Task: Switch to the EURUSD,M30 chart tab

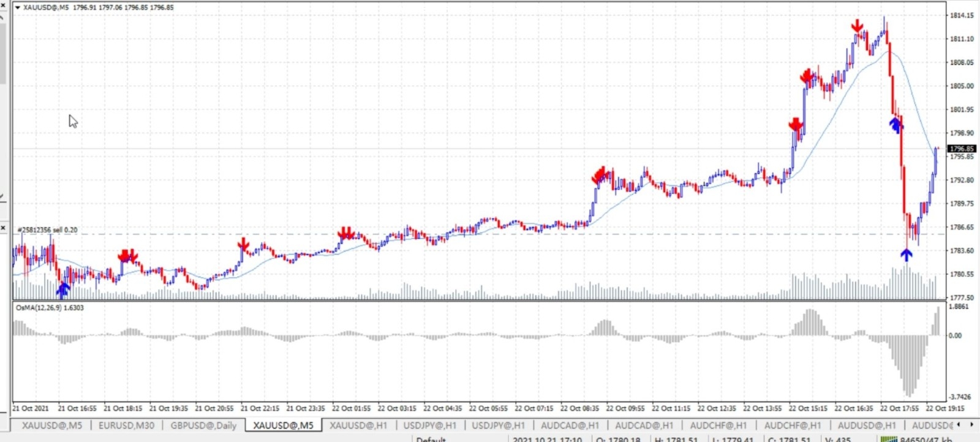Action: 126,425
